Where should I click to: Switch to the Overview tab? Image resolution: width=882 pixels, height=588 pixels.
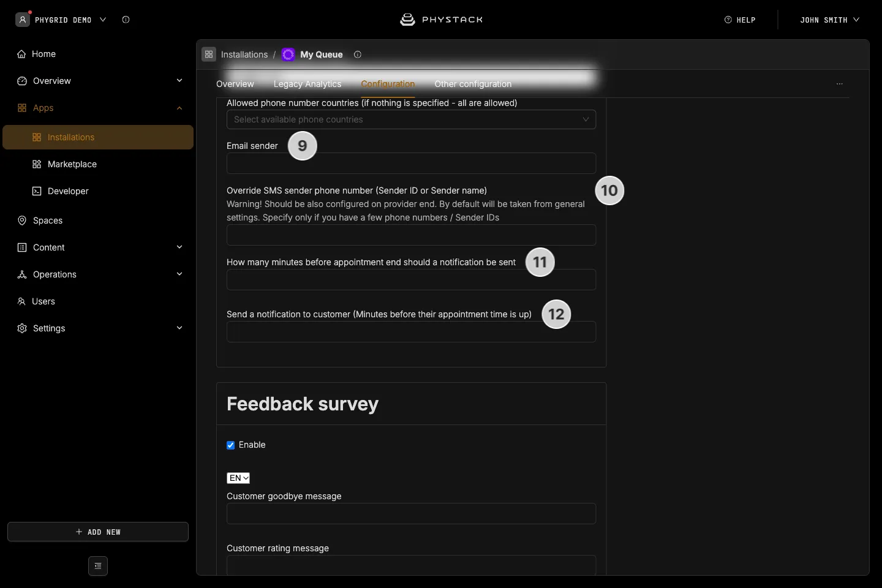point(235,84)
